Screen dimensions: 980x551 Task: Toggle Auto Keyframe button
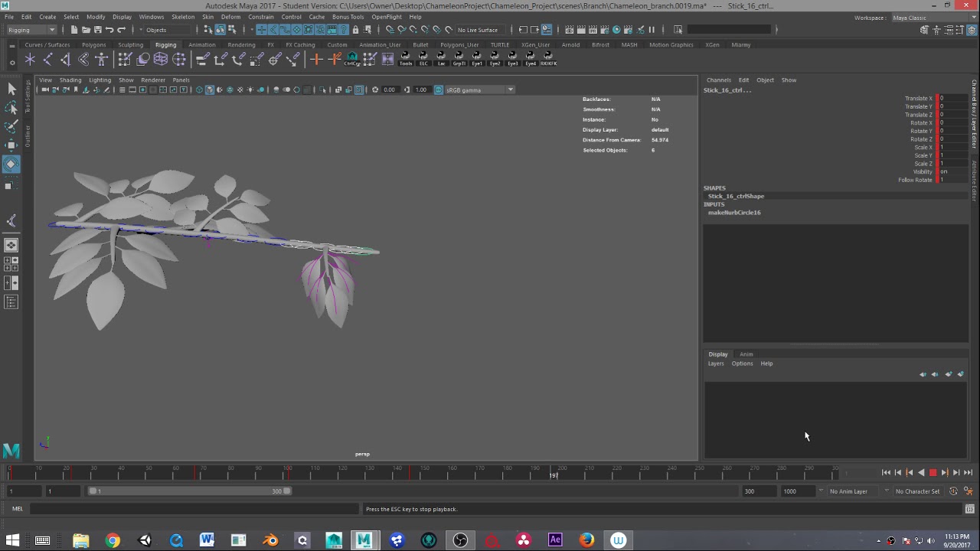[953, 491]
